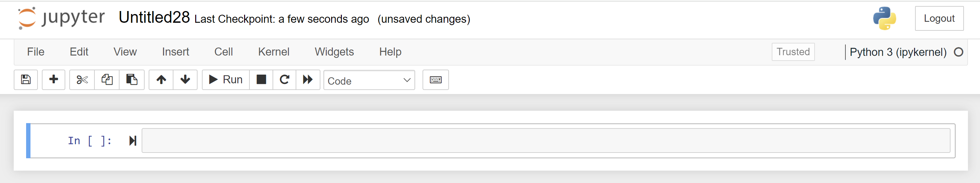Move the selected cell down

pyautogui.click(x=185, y=80)
